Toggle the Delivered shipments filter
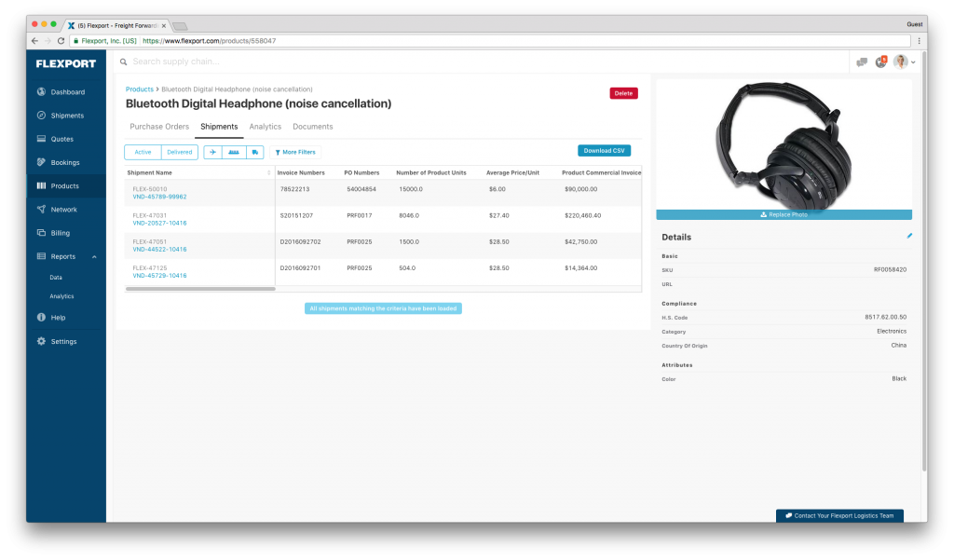954x560 pixels. tap(180, 152)
